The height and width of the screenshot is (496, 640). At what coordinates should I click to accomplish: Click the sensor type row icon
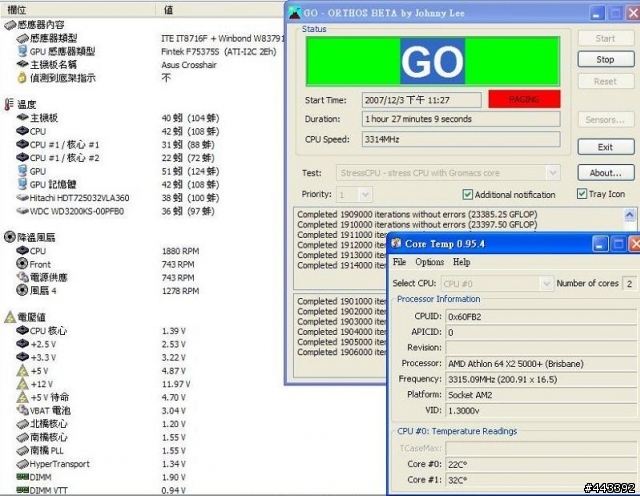(x=22, y=38)
